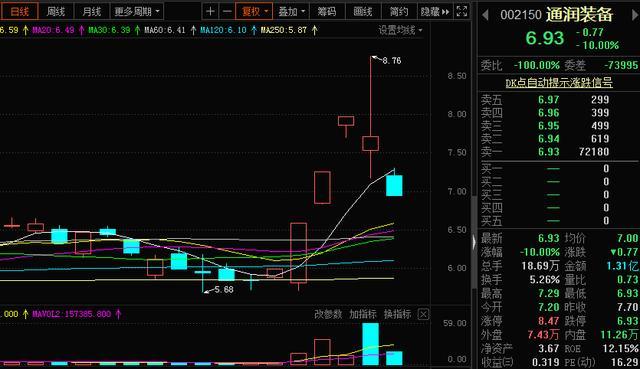Click the stock name 通润装备
Screen dimensions: 640x369
(579, 15)
